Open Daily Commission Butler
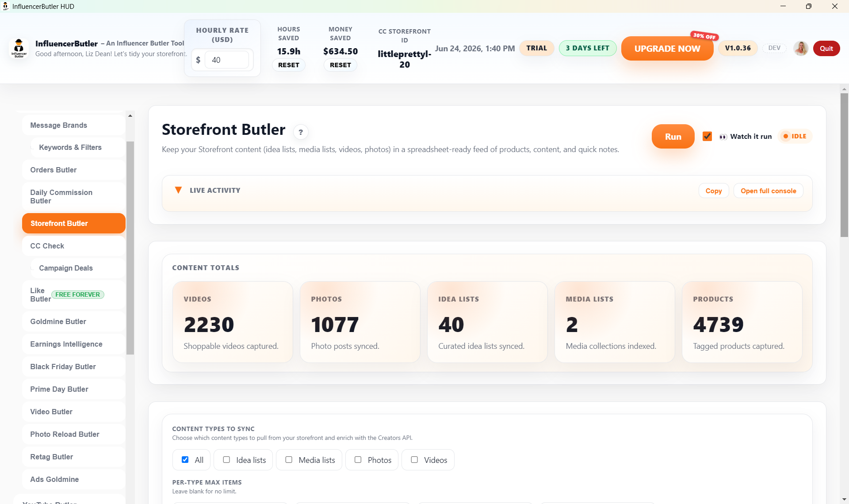The image size is (849, 504). pyautogui.click(x=73, y=196)
